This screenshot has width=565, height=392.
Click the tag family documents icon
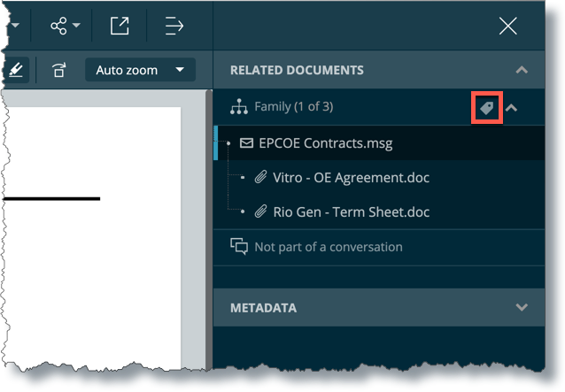487,108
